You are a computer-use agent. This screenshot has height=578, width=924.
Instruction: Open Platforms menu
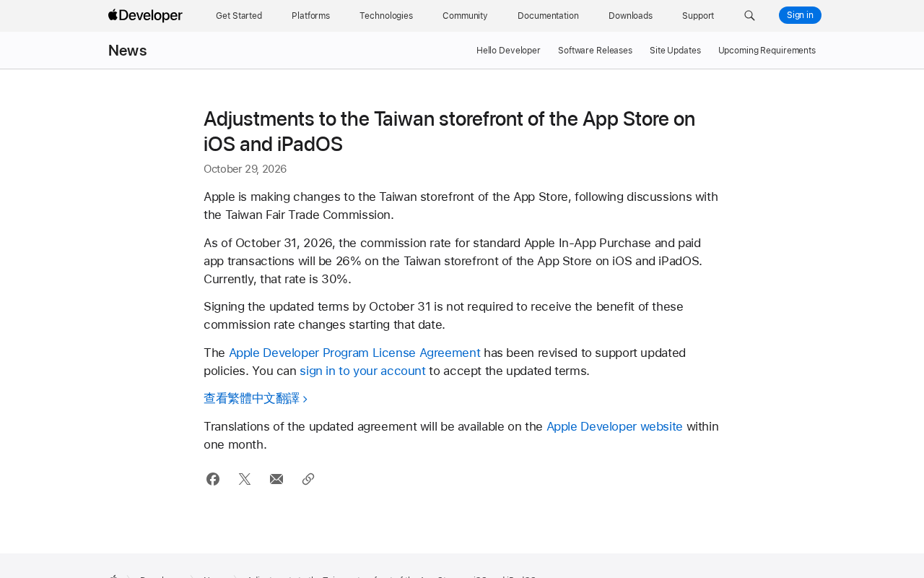pyautogui.click(x=311, y=15)
